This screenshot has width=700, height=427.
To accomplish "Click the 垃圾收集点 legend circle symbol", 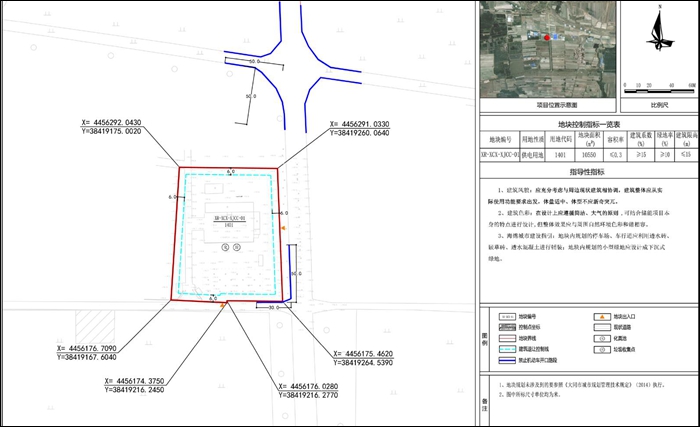I will click(600, 350).
